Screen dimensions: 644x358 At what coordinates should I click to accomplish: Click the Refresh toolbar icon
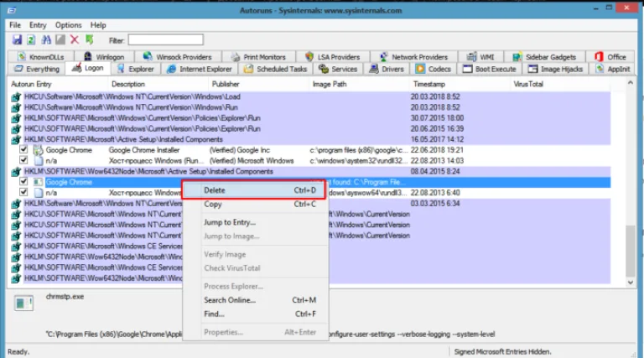point(31,39)
